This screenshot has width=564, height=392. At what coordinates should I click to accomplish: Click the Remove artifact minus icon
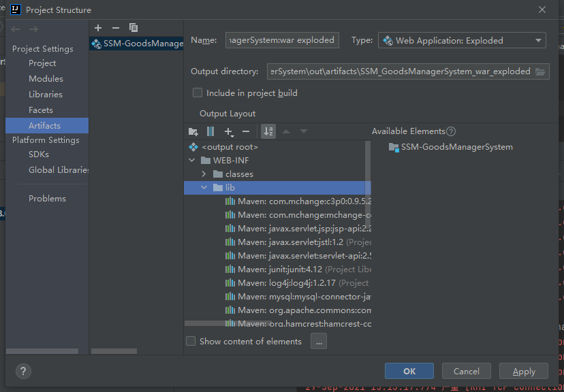coord(116,28)
